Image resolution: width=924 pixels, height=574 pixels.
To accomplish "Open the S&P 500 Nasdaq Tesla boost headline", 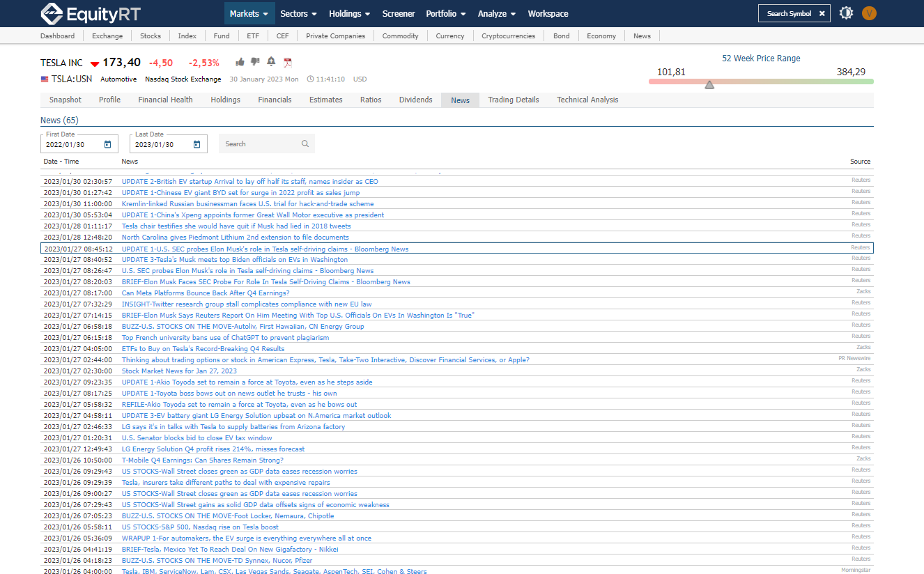I will click(200, 527).
